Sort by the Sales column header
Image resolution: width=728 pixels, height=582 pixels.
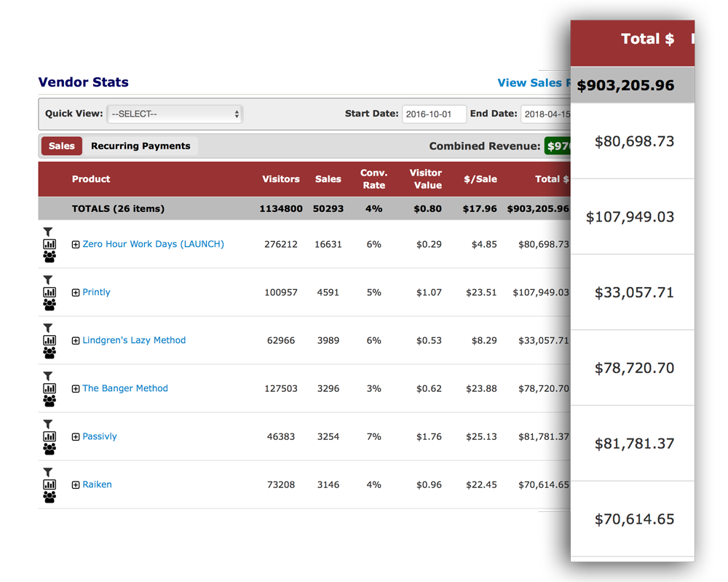pyautogui.click(x=328, y=179)
